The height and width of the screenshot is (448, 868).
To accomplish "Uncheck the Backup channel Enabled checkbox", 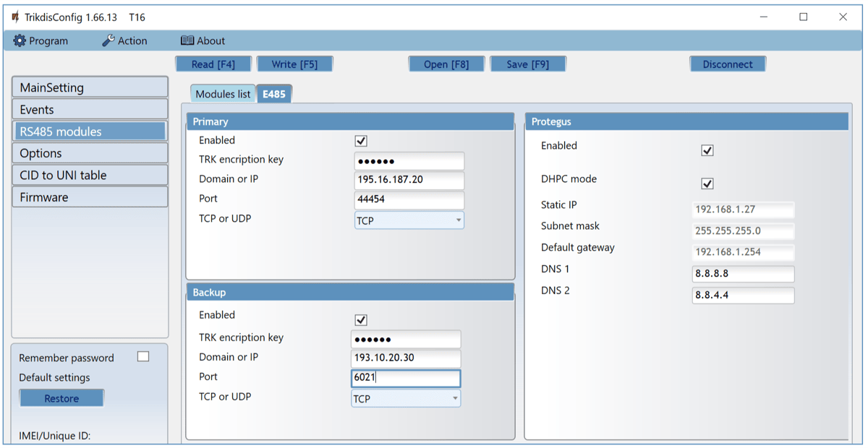I will pyautogui.click(x=361, y=320).
